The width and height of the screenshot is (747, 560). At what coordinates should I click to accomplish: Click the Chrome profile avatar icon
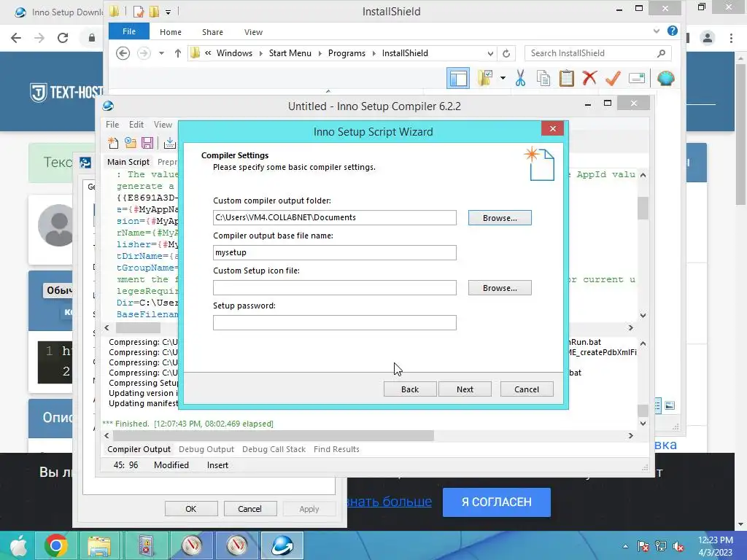[708, 38]
